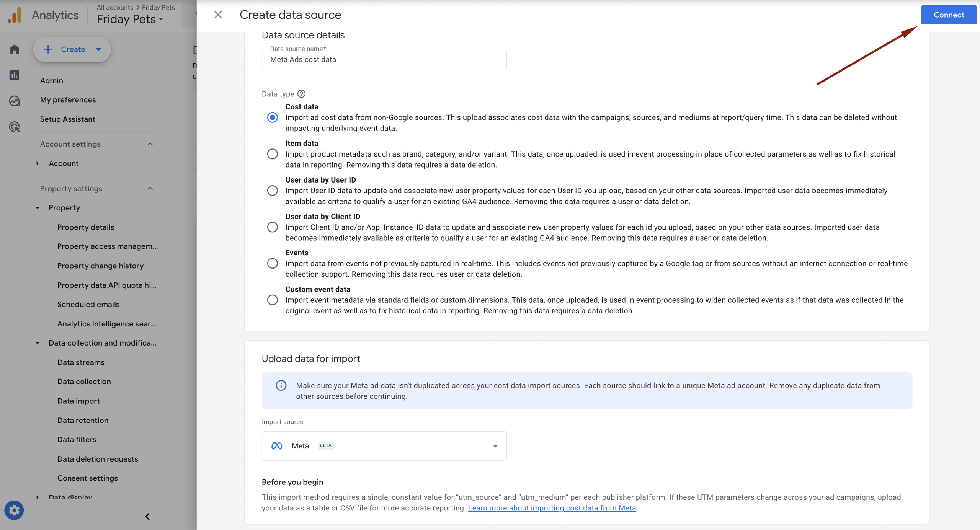Open the Import source Meta dropdown
Screen dimensions: 980x530
(384, 446)
